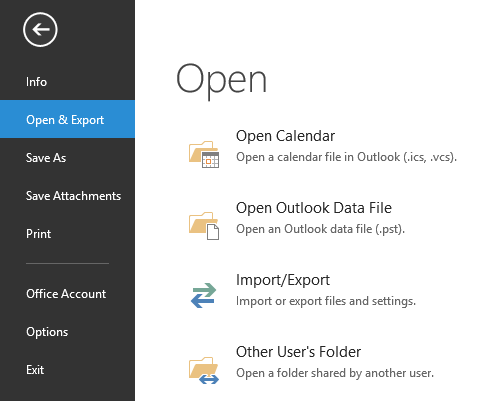Image resolution: width=502 pixels, height=401 pixels.
Task: Click the Open Outlook Data File folder icon
Action: (x=204, y=226)
